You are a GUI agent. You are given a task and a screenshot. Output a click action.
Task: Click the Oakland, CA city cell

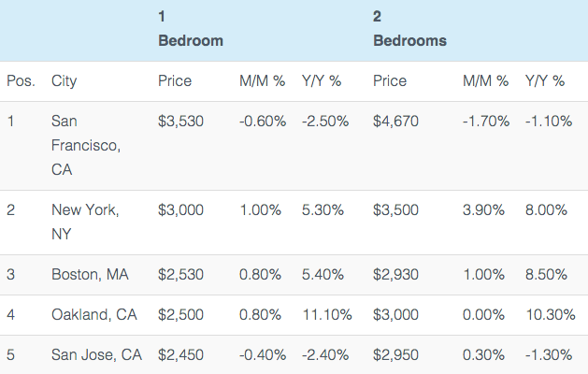tap(94, 315)
